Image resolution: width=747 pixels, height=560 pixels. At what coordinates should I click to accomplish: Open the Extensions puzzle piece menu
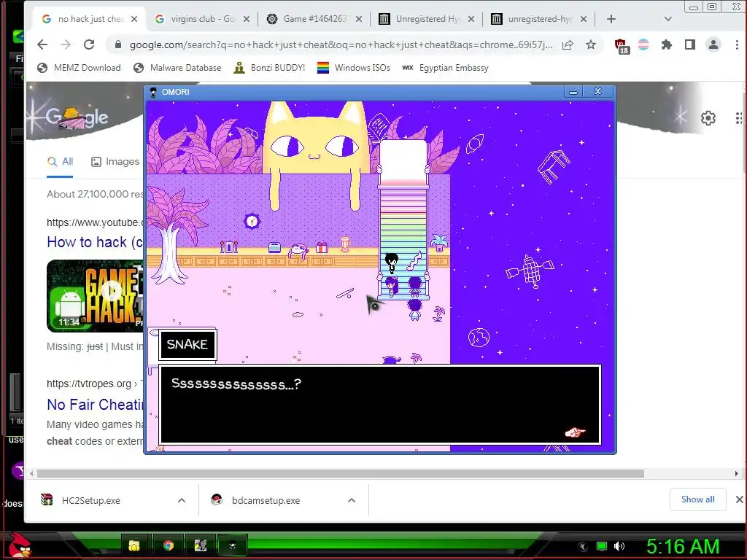click(667, 44)
